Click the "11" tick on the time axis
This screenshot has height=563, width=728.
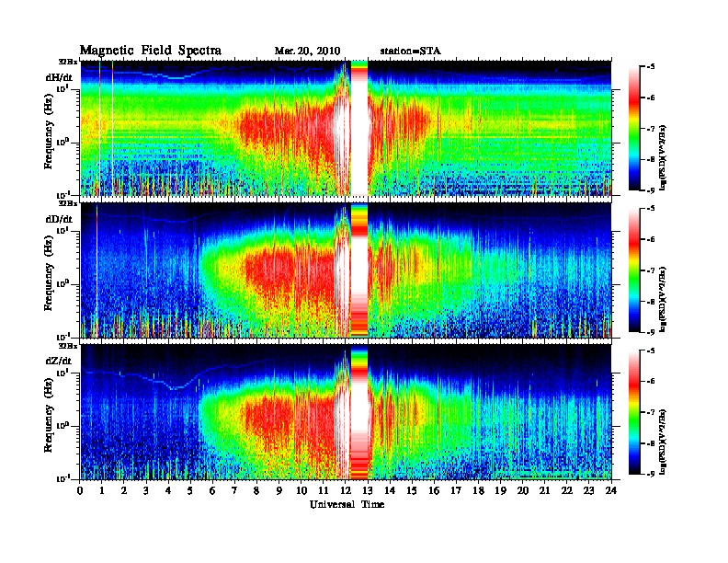(x=324, y=490)
